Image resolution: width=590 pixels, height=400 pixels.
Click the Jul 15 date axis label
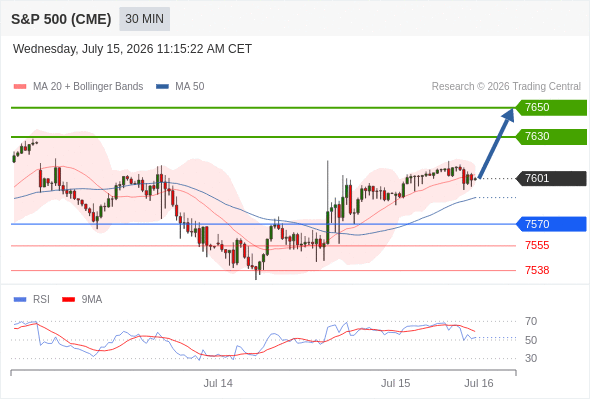(x=395, y=383)
